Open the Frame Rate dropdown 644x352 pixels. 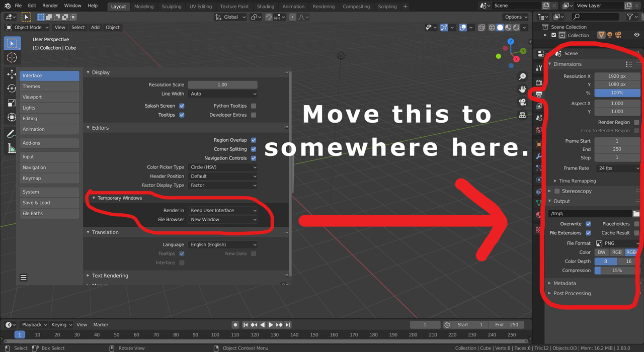click(618, 168)
